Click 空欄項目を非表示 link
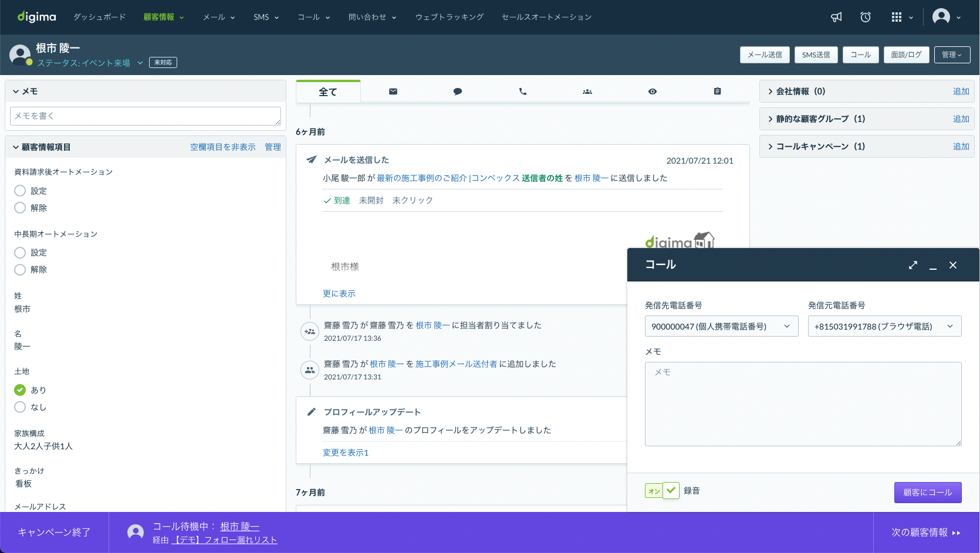Image resolution: width=980 pixels, height=553 pixels. click(223, 147)
